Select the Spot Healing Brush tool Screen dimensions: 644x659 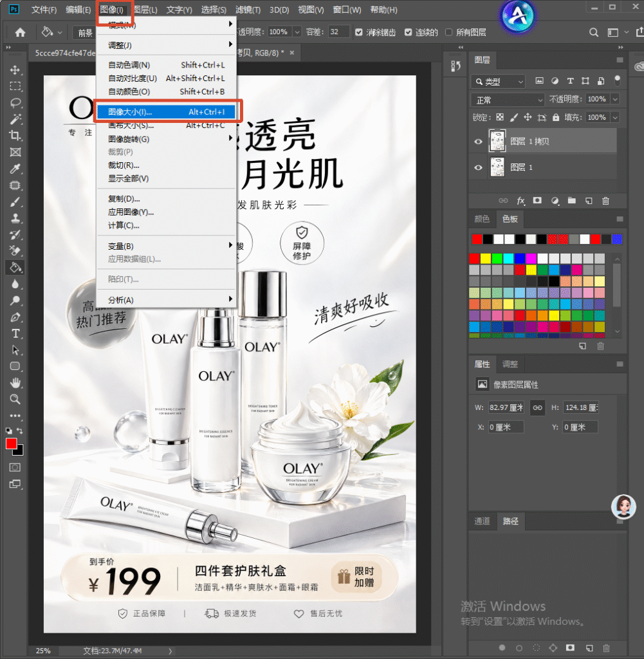click(15, 185)
